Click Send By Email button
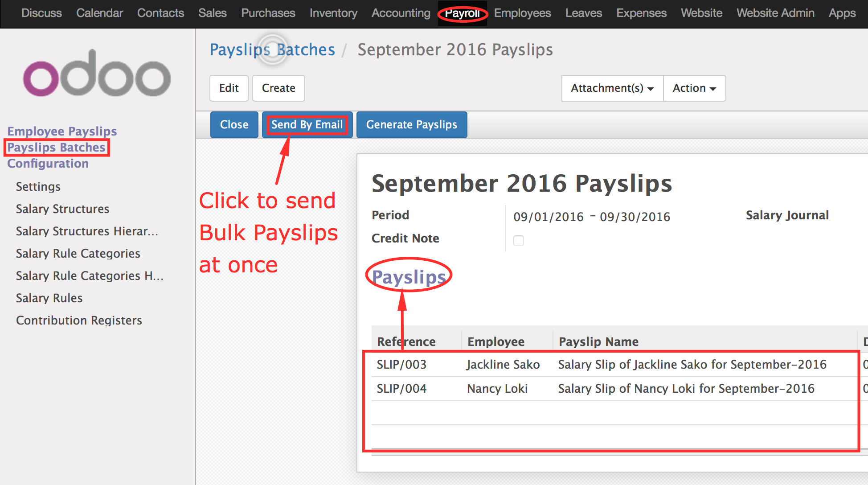 [307, 125]
